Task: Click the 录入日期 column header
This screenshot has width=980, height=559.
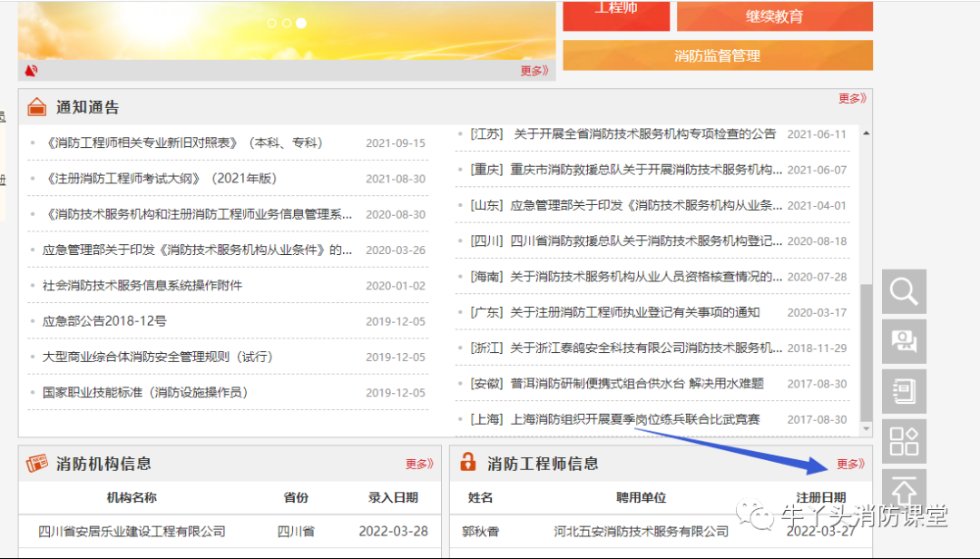Action: [x=393, y=497]
